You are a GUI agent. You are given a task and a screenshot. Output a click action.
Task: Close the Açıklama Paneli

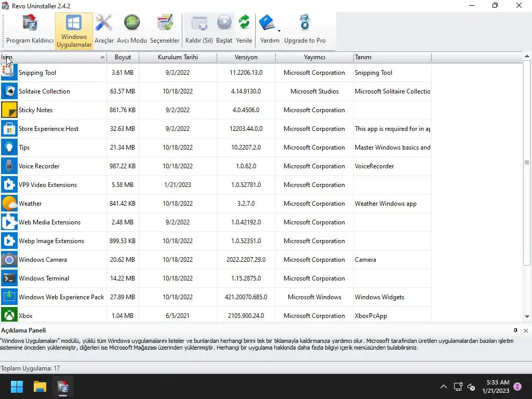(x=526, y=330)
